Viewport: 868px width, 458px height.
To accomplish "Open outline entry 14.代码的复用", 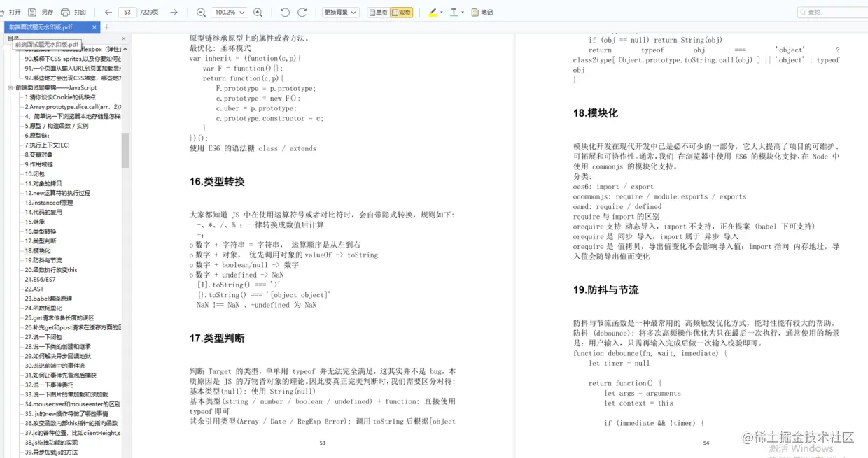I will point(43,212).
